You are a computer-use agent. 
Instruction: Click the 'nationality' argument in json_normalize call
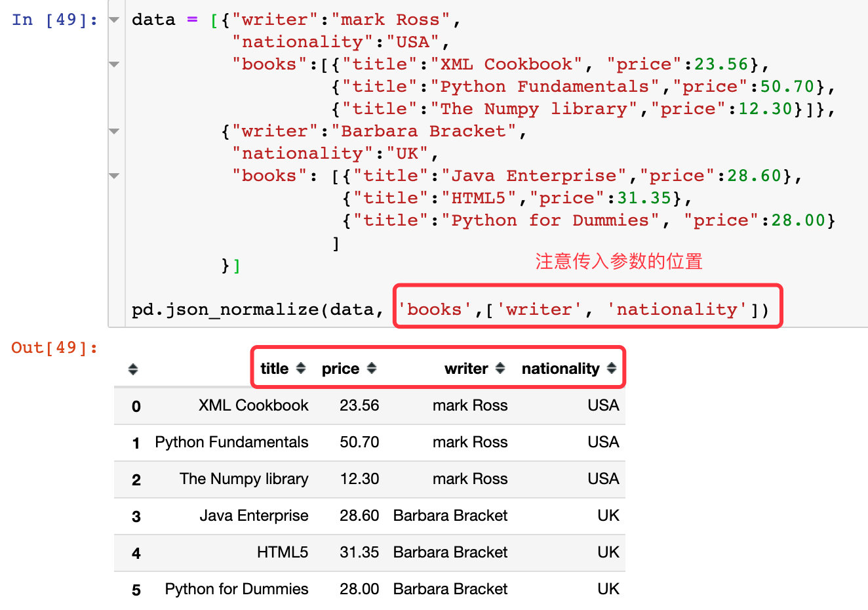[x=677, y=309]
